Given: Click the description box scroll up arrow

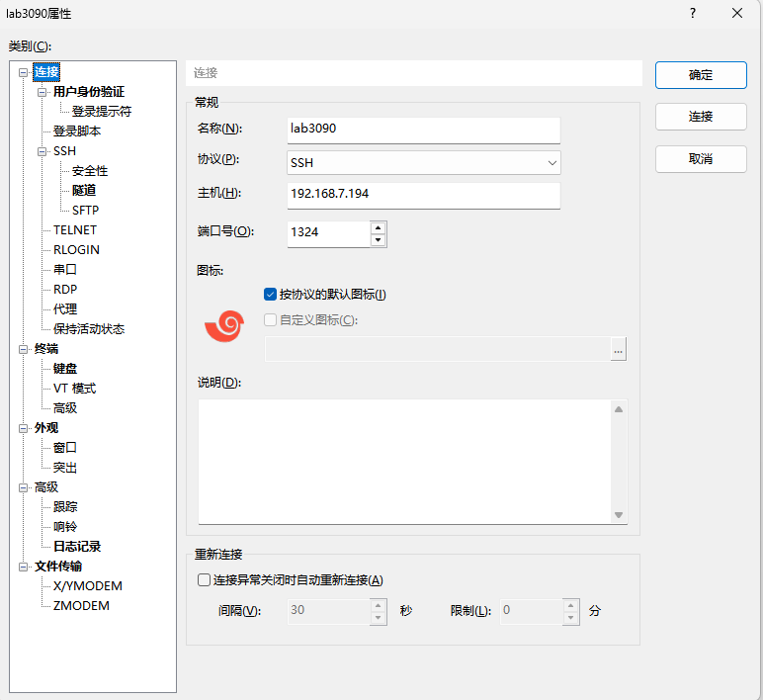Looking at the screenshot, I should coord(619,409).
